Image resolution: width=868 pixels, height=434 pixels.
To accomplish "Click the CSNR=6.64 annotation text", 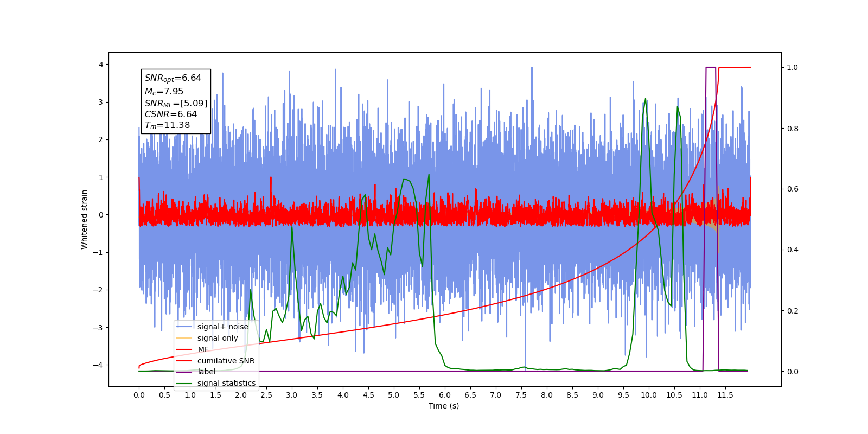I will [x=170, y=114].
